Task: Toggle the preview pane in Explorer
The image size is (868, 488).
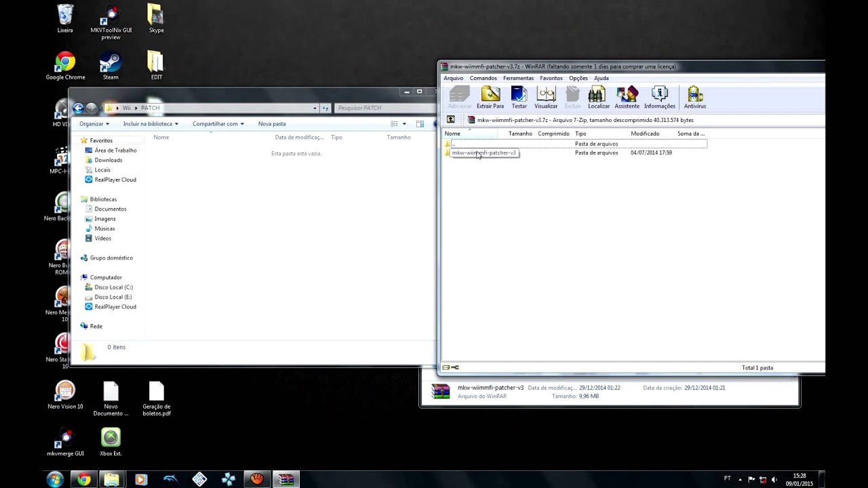Action: click(420, 124)
